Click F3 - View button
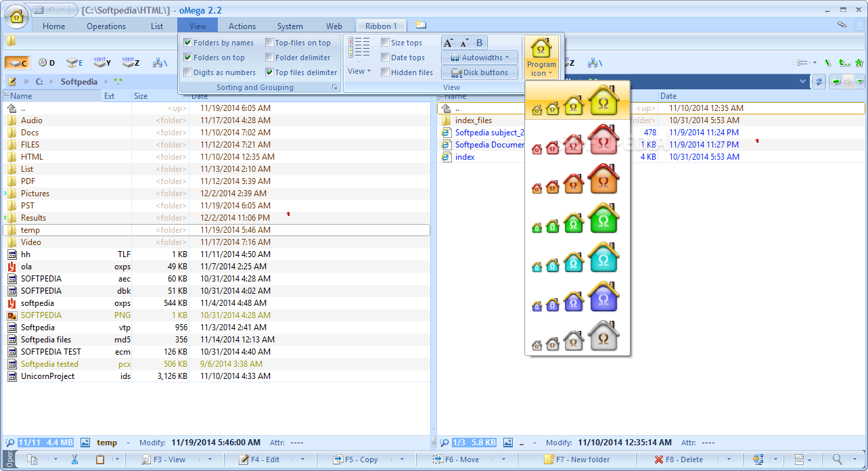868x471 pixels. pyautogui.click(x=163, y=459)
